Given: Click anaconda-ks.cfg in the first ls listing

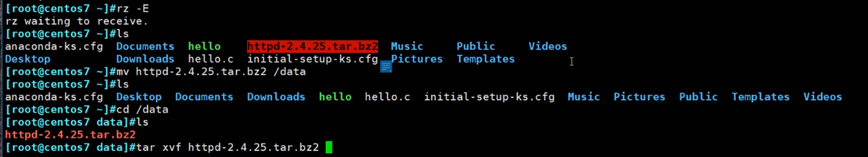Looking at the screenshot, I should (x=54, y=46).
